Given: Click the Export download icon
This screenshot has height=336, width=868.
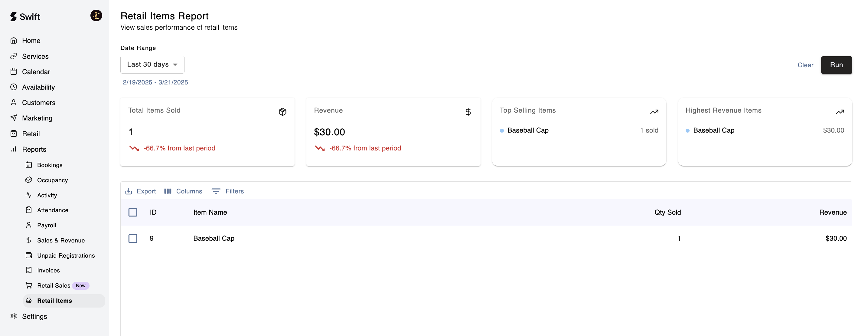Looking at the screenshot, I should [x=128, y=191].
